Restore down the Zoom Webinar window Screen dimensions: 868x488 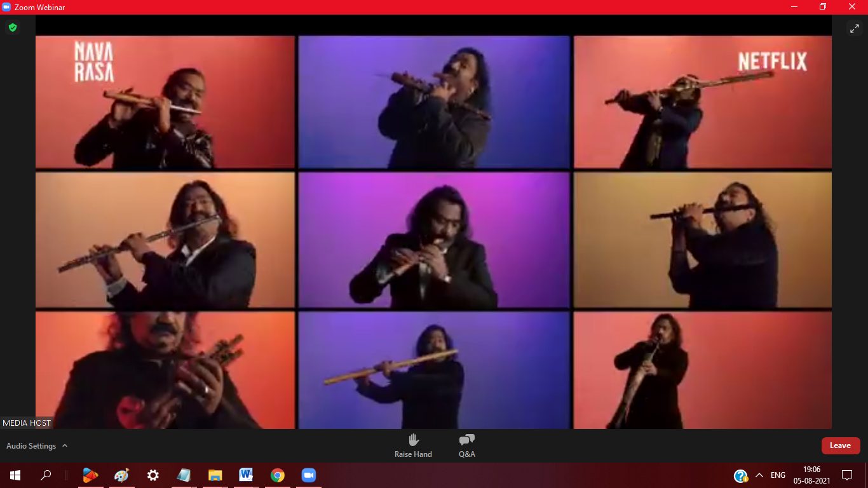824,7
